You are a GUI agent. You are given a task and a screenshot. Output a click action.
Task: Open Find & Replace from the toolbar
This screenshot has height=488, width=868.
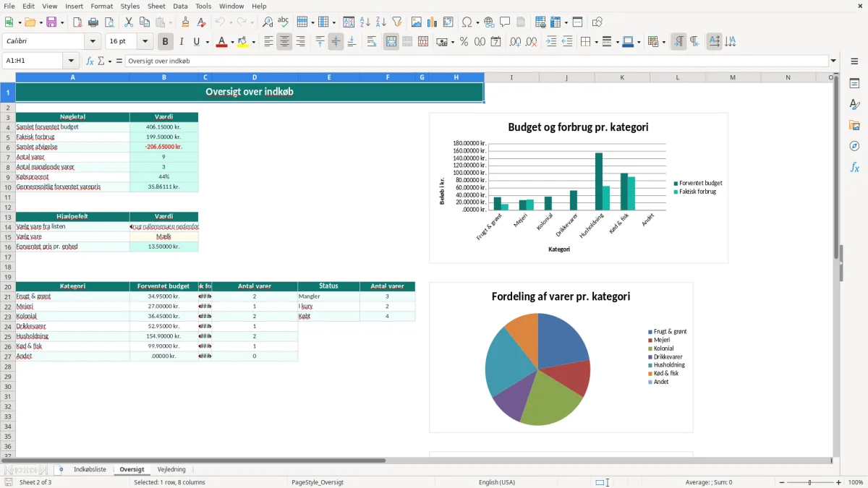pyautogui.click(x=268, y=22)
